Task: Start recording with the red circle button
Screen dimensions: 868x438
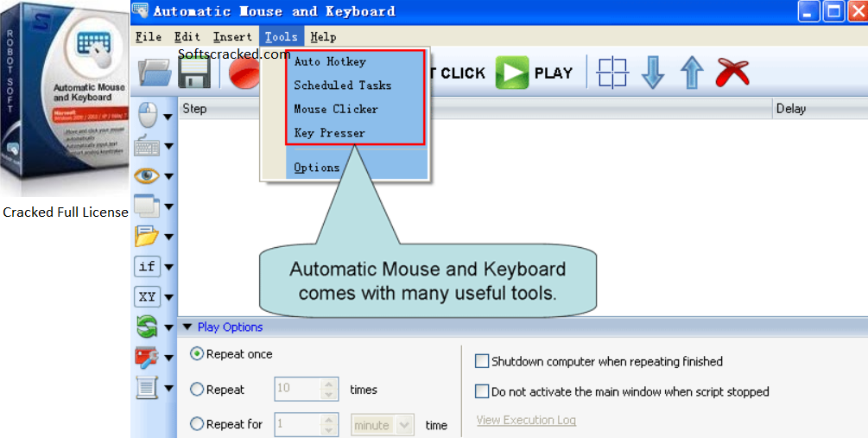Action: click(x=244, y=73)
